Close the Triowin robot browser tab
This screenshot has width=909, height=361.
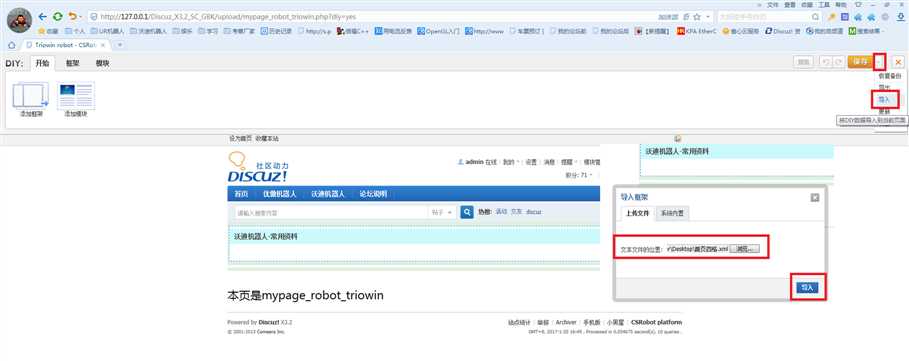coord(103,45)
